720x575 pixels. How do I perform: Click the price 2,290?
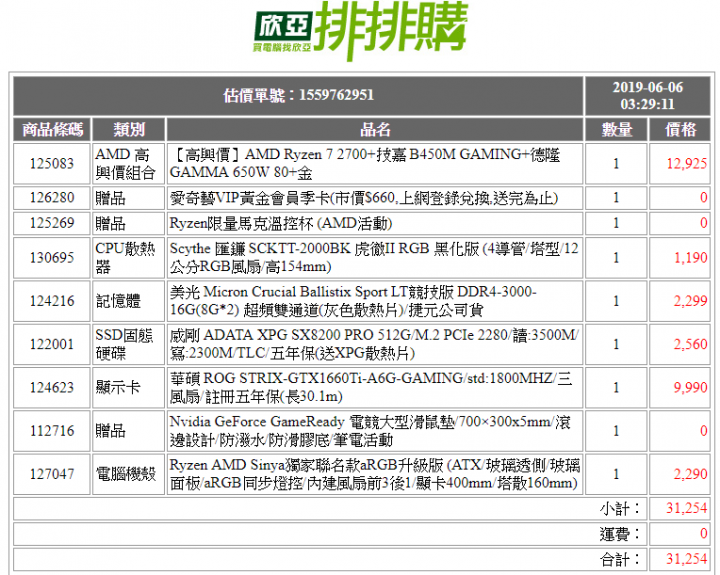click(x=690, y=474)
